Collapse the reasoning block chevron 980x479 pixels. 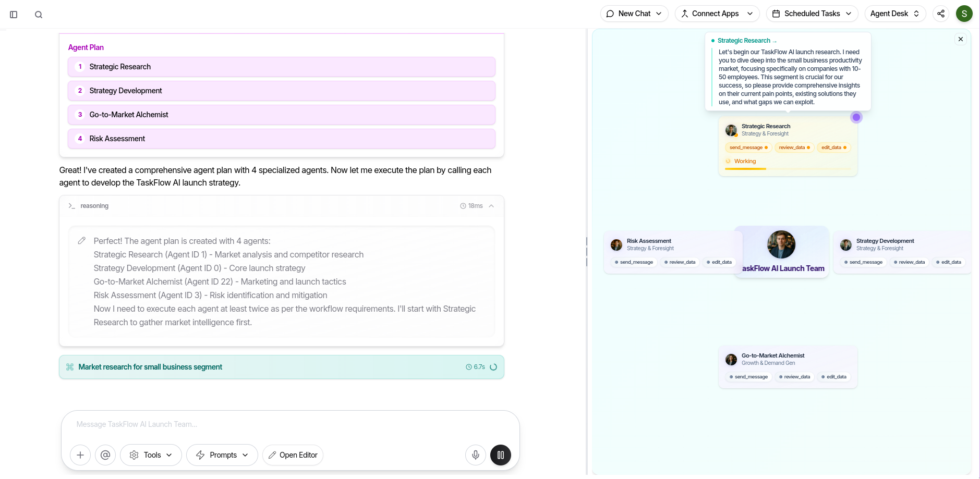pyautogui.click(x=491, y=206)
